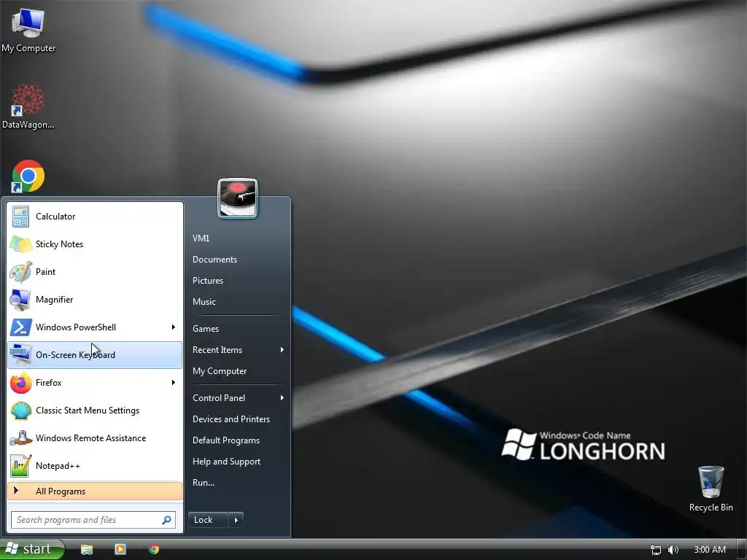Expand All Programs list

(95, 491)
